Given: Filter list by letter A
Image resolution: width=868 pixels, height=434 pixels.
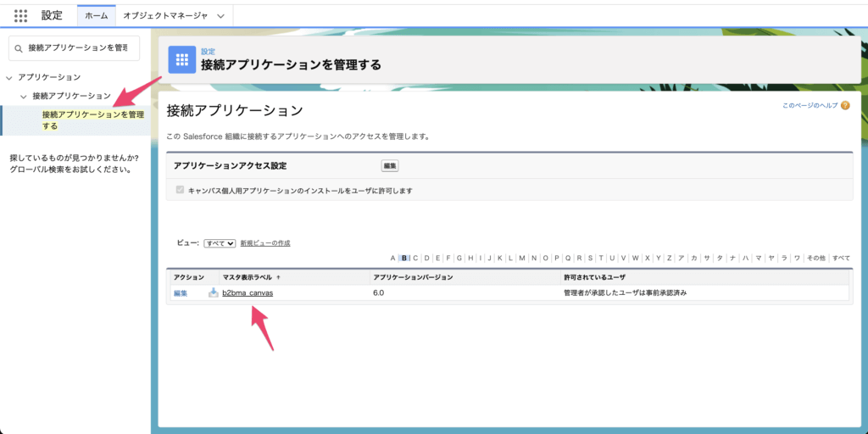Looking at the screenshot, I should tap(393, 258).
